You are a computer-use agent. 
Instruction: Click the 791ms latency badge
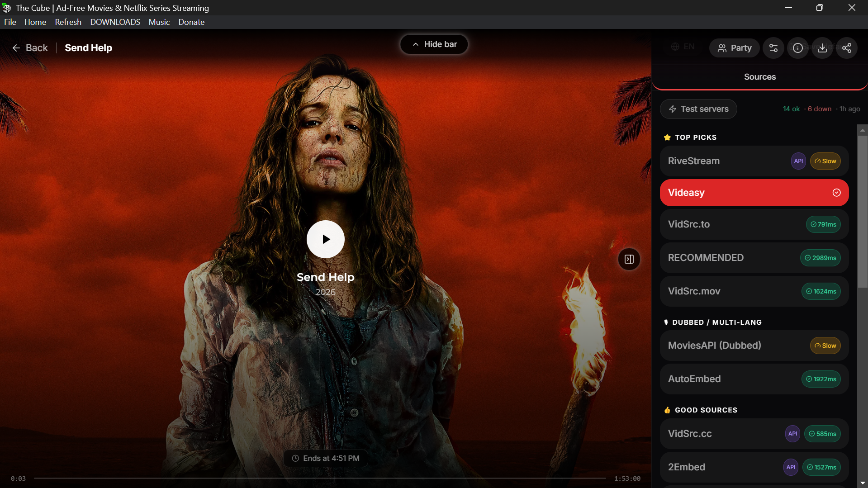click(x=823, y=224)
